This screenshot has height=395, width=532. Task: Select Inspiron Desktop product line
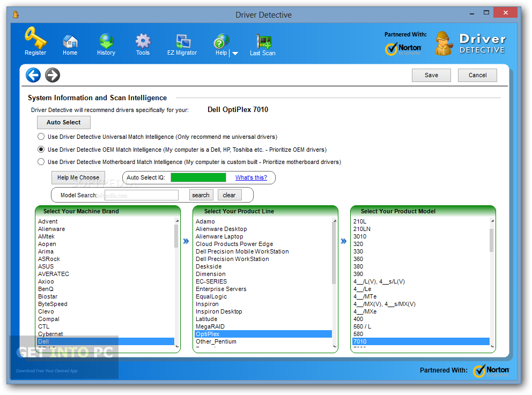[219, 311]
